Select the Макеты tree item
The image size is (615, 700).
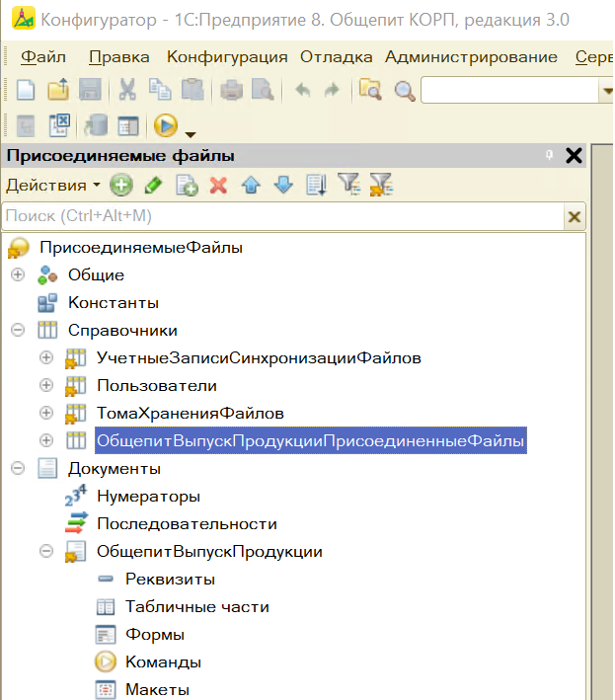click(157, 690)
